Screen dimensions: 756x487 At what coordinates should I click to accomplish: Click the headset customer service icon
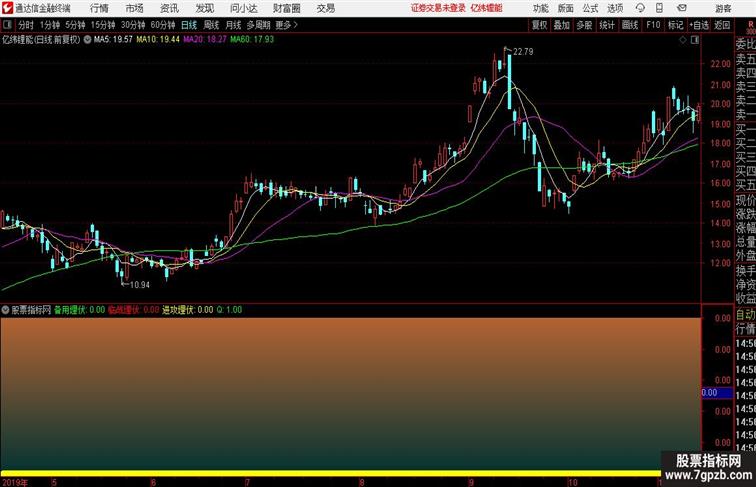click(x=640, y=8)
